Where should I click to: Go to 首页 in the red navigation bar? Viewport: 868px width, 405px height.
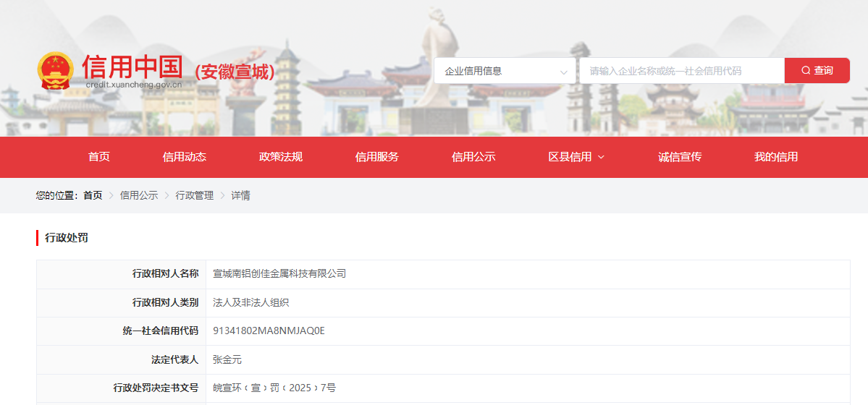pos(99,157)
